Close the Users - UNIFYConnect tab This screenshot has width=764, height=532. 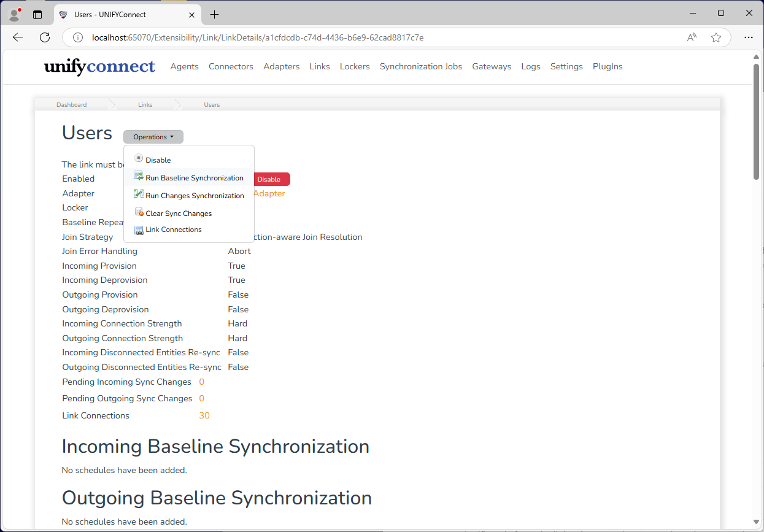coord(191,15)
